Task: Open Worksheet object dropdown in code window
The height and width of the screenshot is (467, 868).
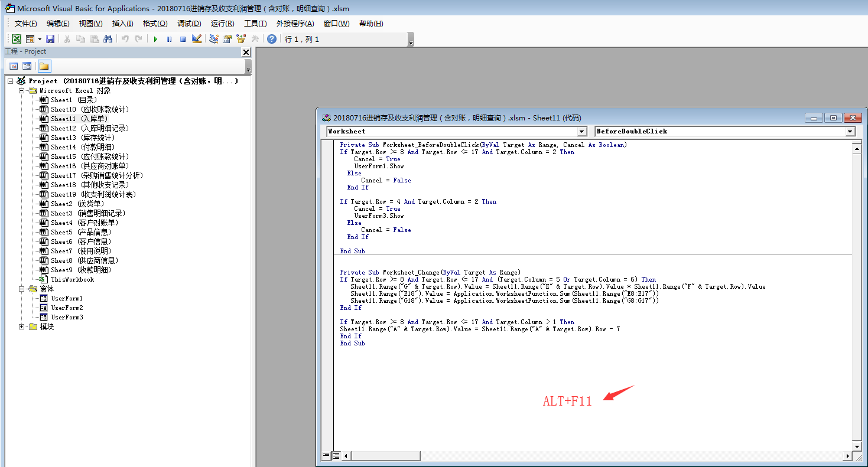Action: click(581, 131)
